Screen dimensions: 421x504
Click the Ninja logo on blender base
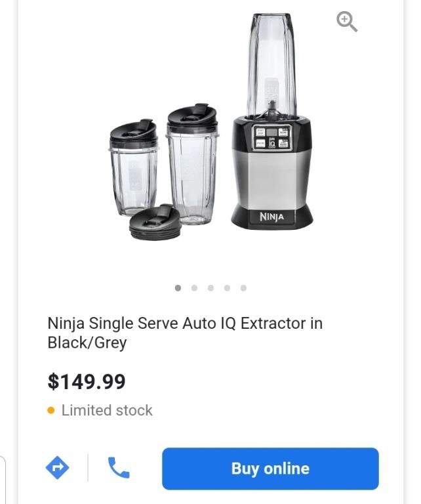[271, 217]
